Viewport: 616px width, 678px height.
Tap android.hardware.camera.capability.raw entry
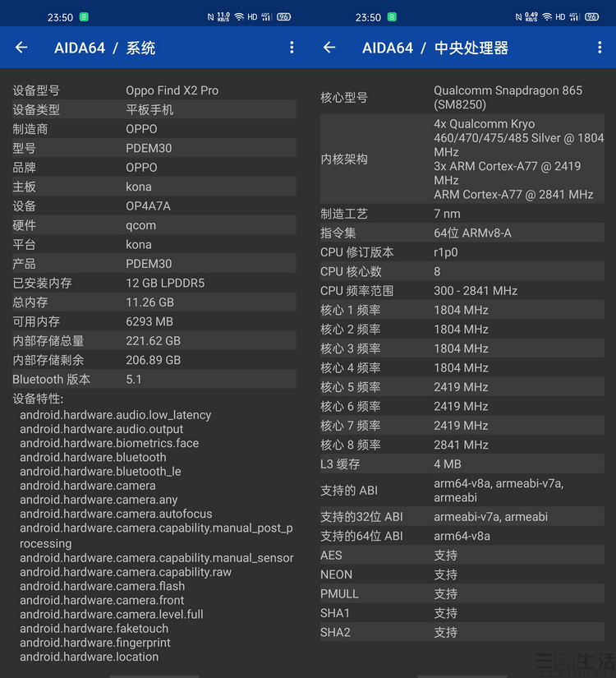coord(126,572)
